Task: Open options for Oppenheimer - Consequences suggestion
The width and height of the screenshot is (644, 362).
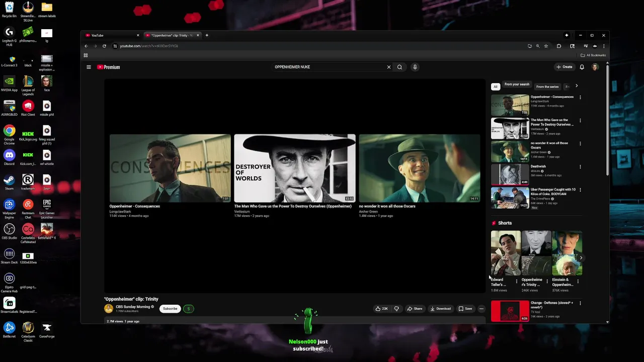Action: (580, 98)
